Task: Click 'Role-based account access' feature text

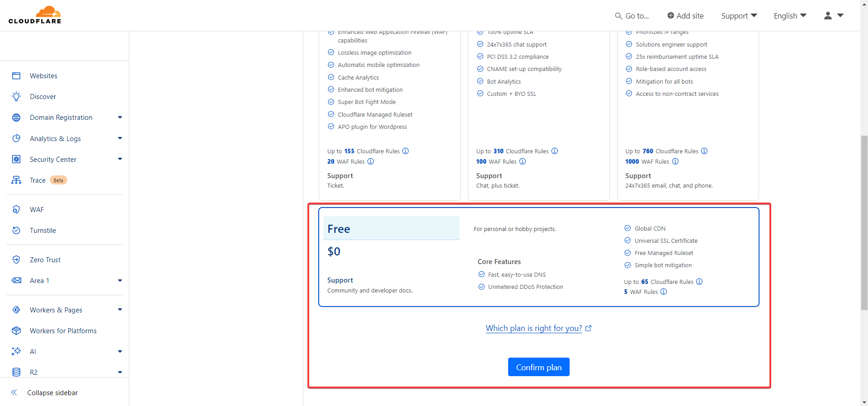Action: (671, 69)
